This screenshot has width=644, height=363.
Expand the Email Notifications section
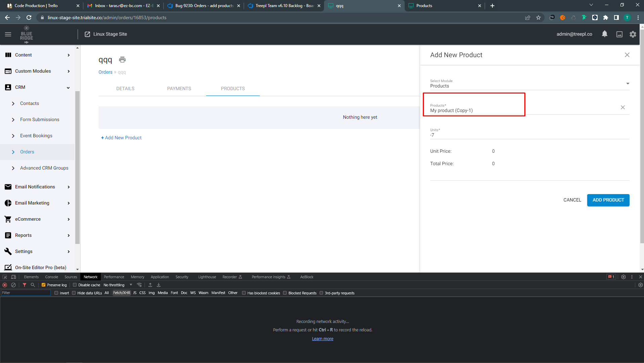(37, 187)
